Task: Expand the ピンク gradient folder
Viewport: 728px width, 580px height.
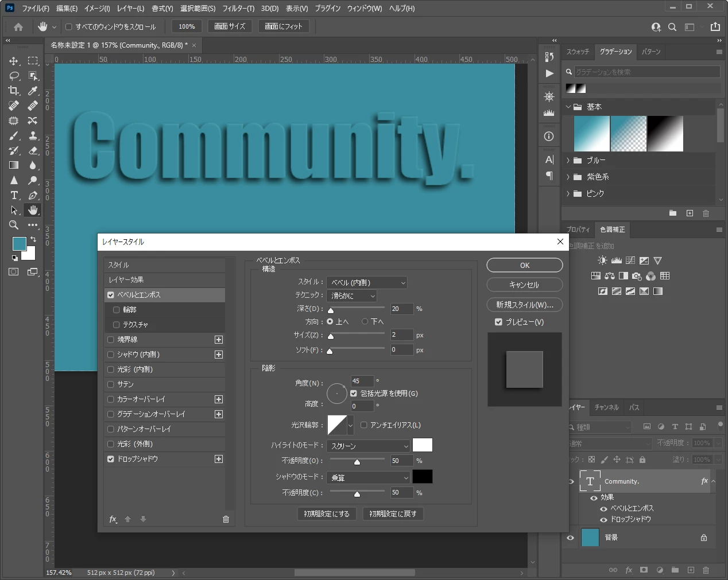Action: tap(568, 194)
